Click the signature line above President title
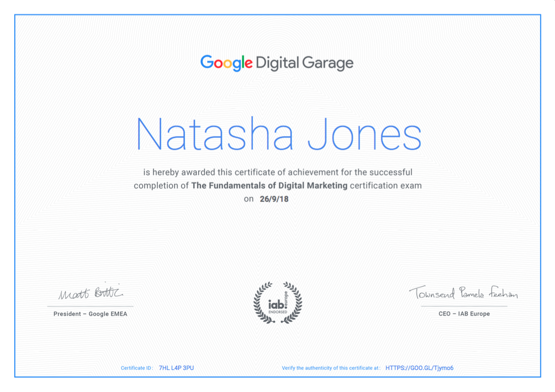 (x=90, y=306)
